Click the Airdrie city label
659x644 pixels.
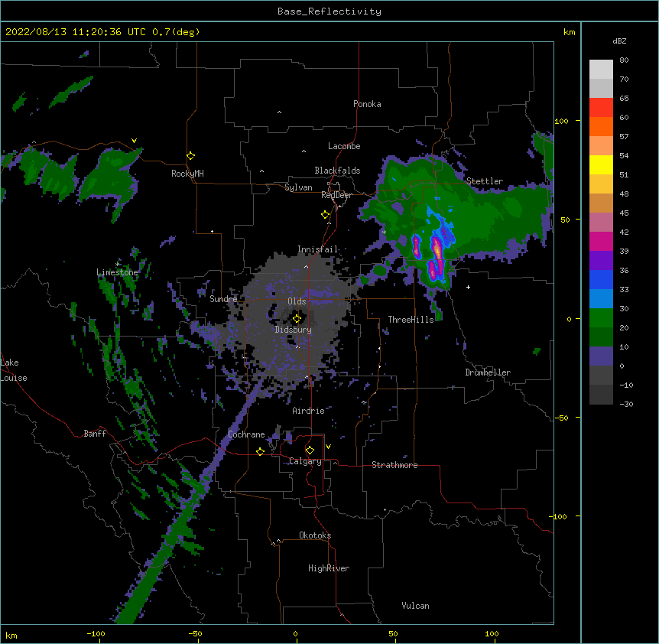309,411
